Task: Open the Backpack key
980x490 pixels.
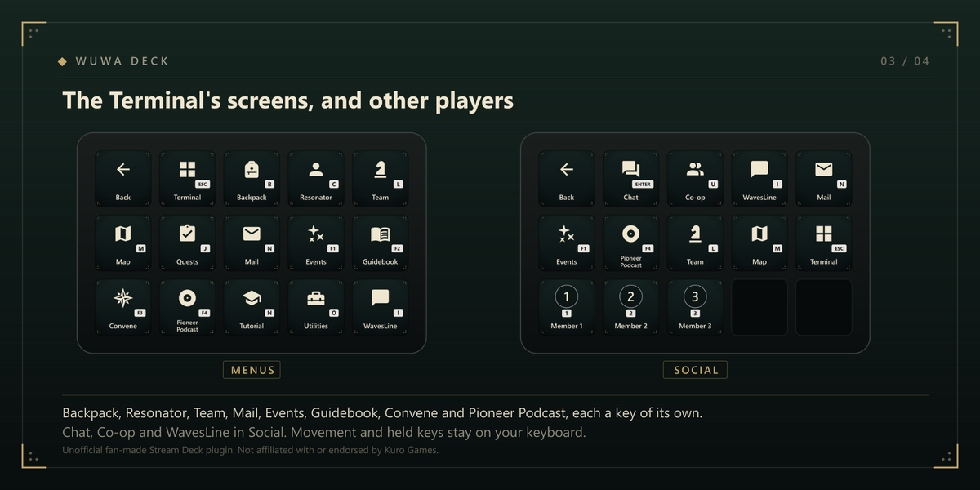Action: click(252, 178)
